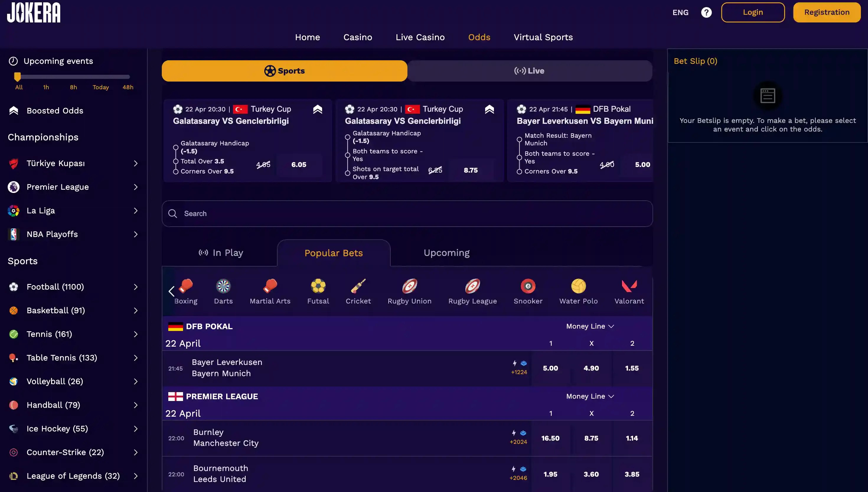This screenshot has height=492, width=868.
Task: Click the League of Legends icon in sidebar
Action: point(14,476)
